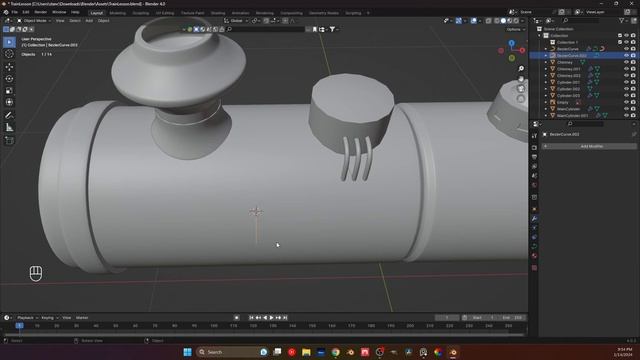Toggle snapping magnet in header

click(266, 20)
